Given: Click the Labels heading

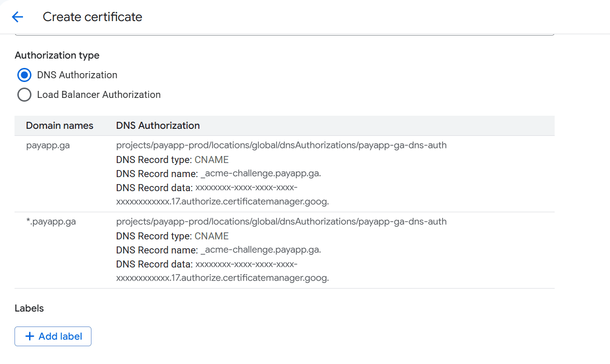Looking at the screenshot, I should click(x=29, y=308).
